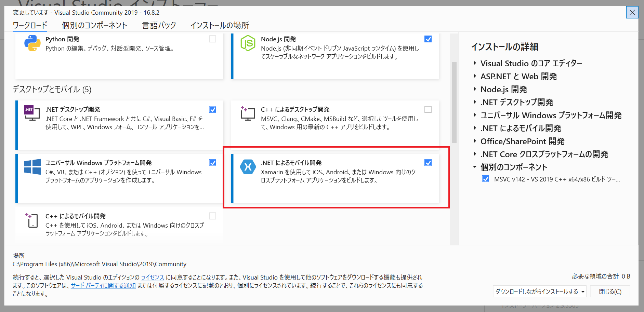Click the Xamarin mobile development icon

point(248,167)
